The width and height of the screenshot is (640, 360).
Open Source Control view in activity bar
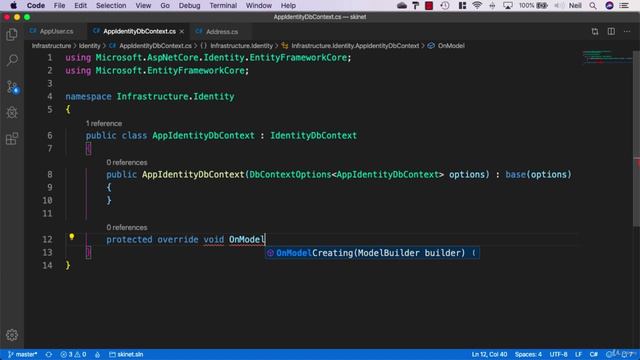12,87
